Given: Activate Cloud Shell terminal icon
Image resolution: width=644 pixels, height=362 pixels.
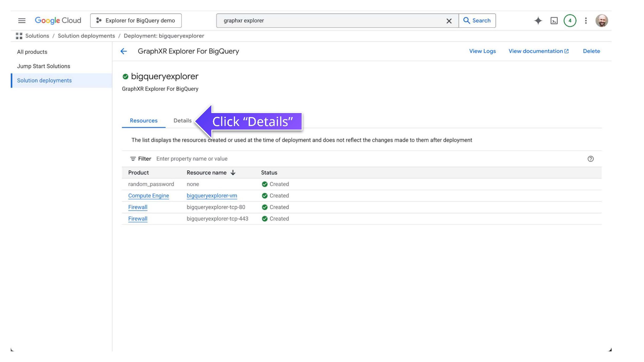Looking at the screenshot, I should coord(554,21).
